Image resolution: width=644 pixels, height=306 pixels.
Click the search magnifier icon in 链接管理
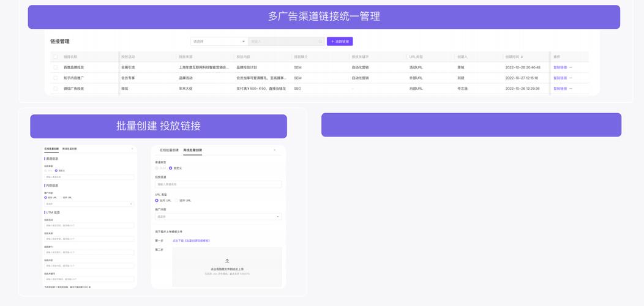320,42
